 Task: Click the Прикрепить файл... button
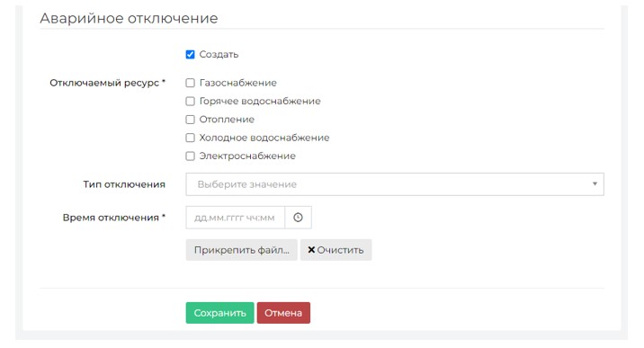(241, 250)
